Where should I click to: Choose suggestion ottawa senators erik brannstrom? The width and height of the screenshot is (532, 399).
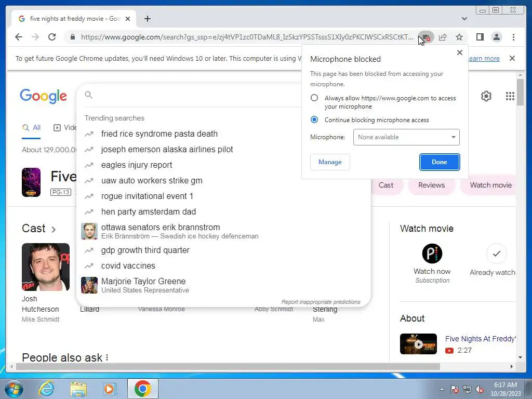click(x=223, y=231)
